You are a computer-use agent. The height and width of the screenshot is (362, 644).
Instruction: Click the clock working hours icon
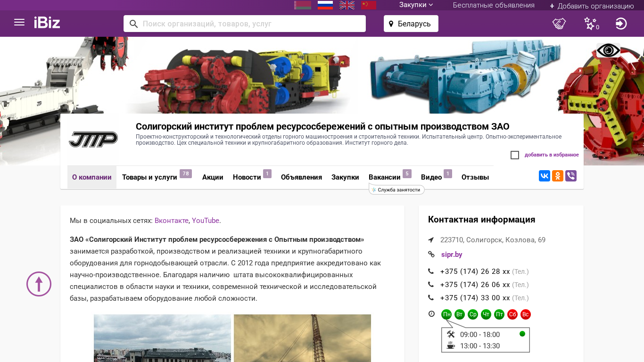tap(431, 314)
